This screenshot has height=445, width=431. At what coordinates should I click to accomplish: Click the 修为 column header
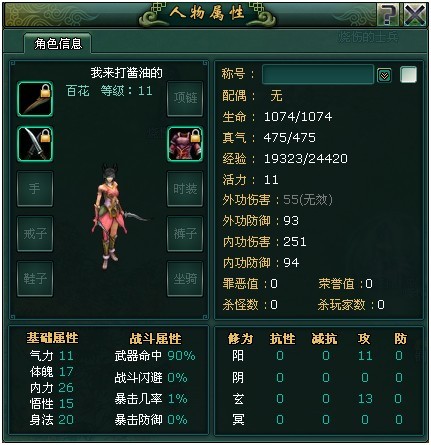point(240,338)
